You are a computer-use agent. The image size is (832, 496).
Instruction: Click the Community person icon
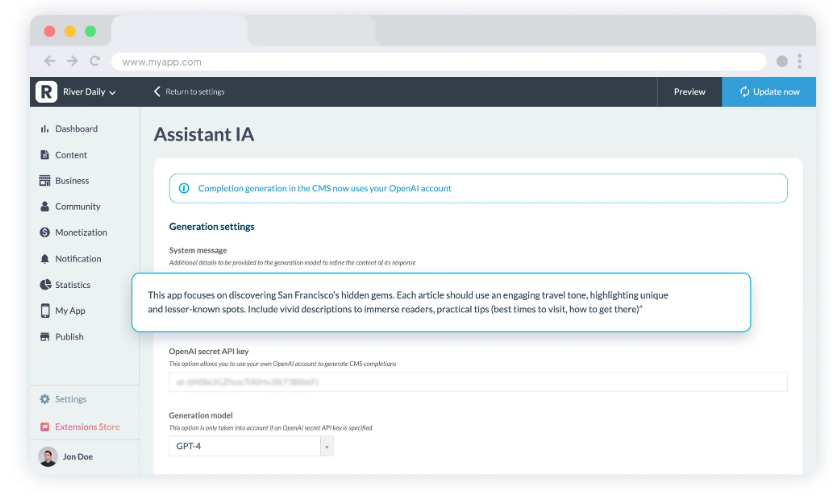[x=45, y=207]
